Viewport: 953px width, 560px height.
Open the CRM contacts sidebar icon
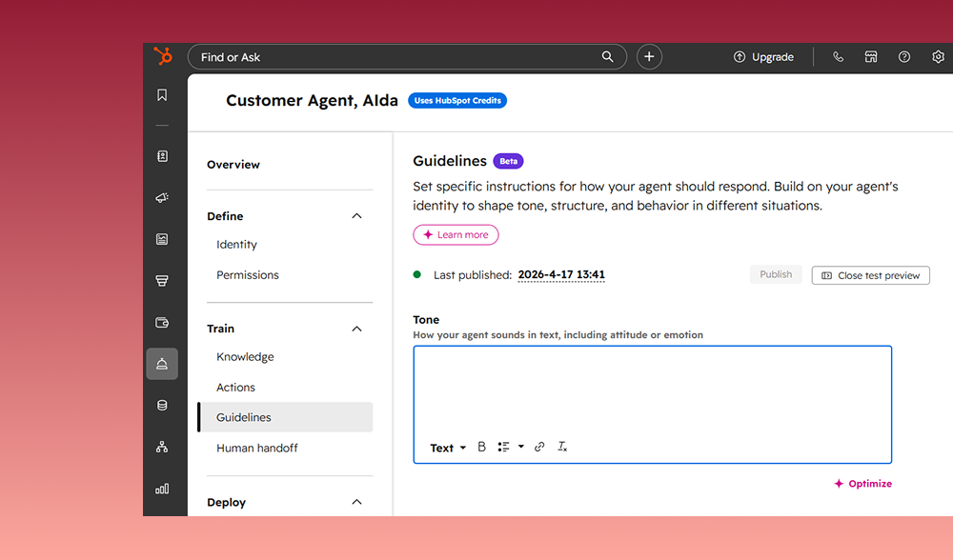(x=162, y=156)
